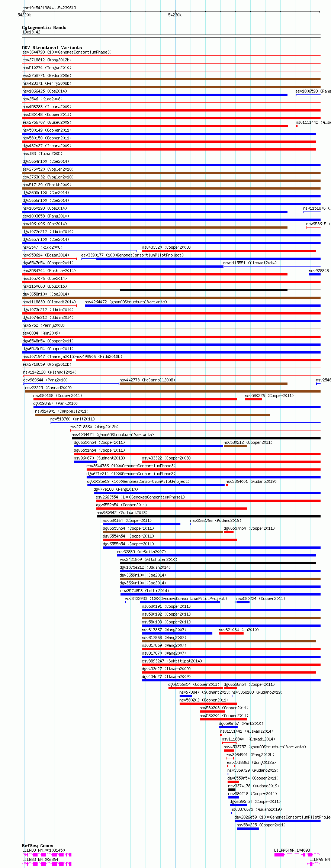Click the nsv3368103 (Audano2019) label
The image size is (331, 868).
(257, 692)
